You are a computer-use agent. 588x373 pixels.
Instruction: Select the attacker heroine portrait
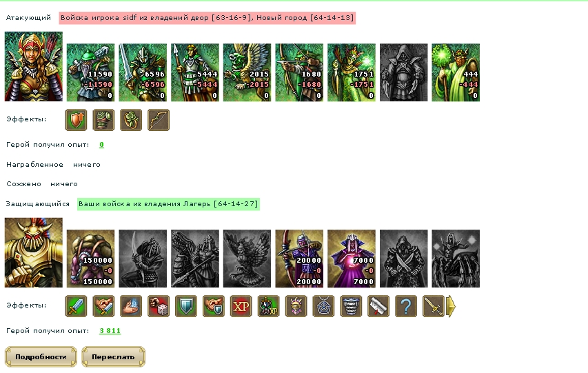[34, 66]
